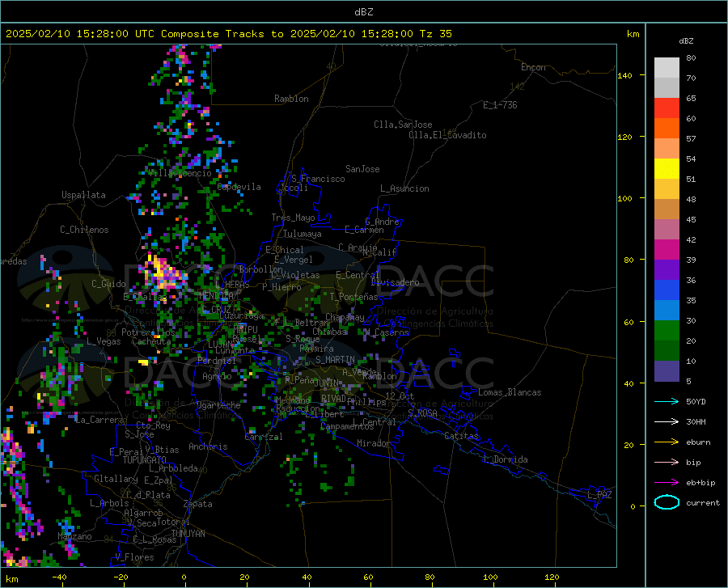Click the 'S_MARTIN' map label
Image resolution: width=728 pixels, height=588 pixels.
(x=335, y=360)
